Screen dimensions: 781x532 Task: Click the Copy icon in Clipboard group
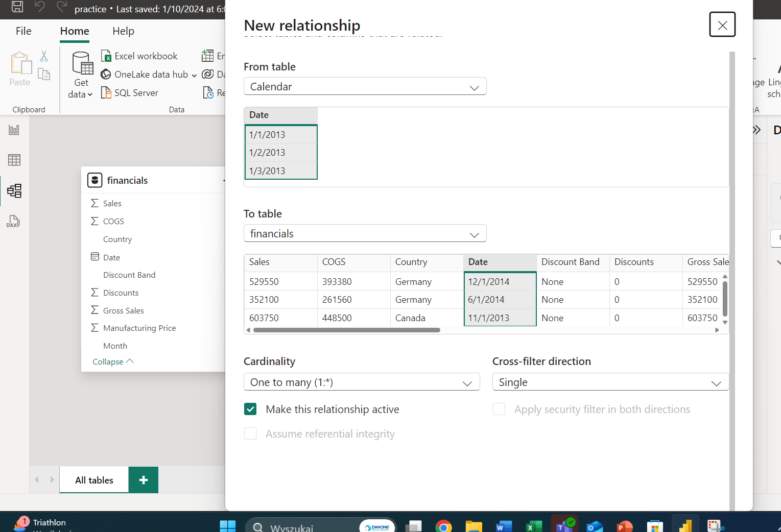44,74
